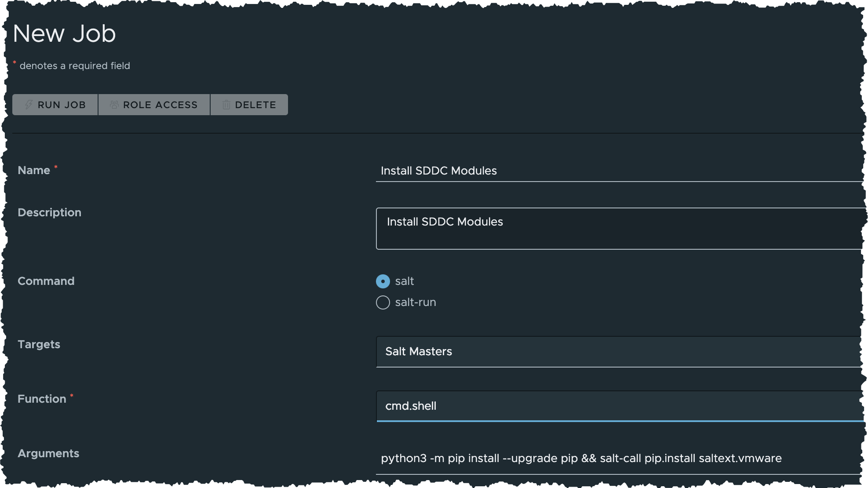This screenshot has width=868, height=488.
Task: Open ROLE ACCESS settings
Action: [154, 105]
